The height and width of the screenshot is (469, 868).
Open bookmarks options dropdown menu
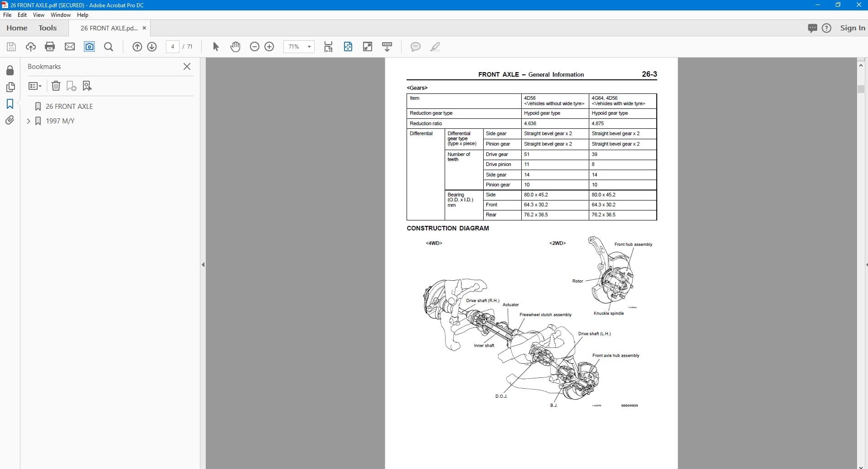pos(35,86)
